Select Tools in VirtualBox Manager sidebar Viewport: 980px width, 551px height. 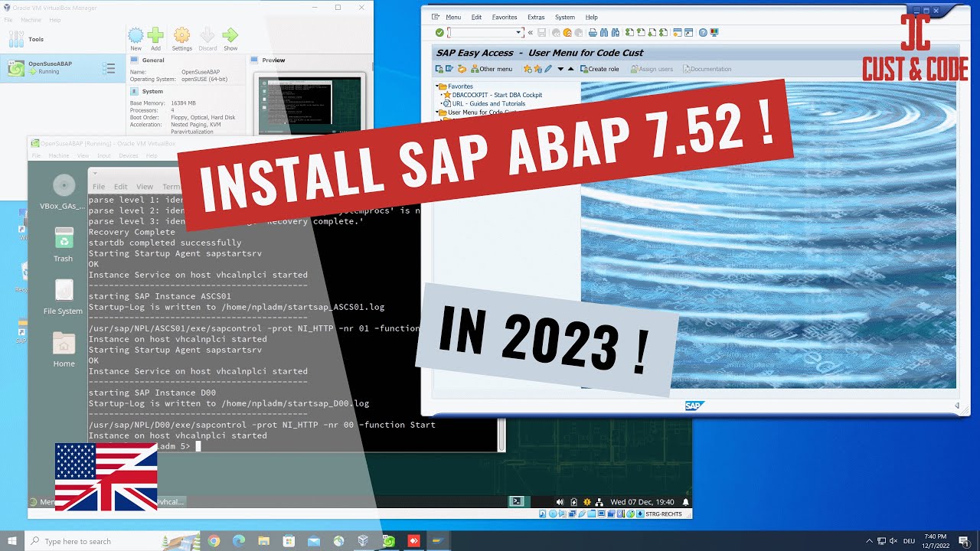[x=63, y=39]
